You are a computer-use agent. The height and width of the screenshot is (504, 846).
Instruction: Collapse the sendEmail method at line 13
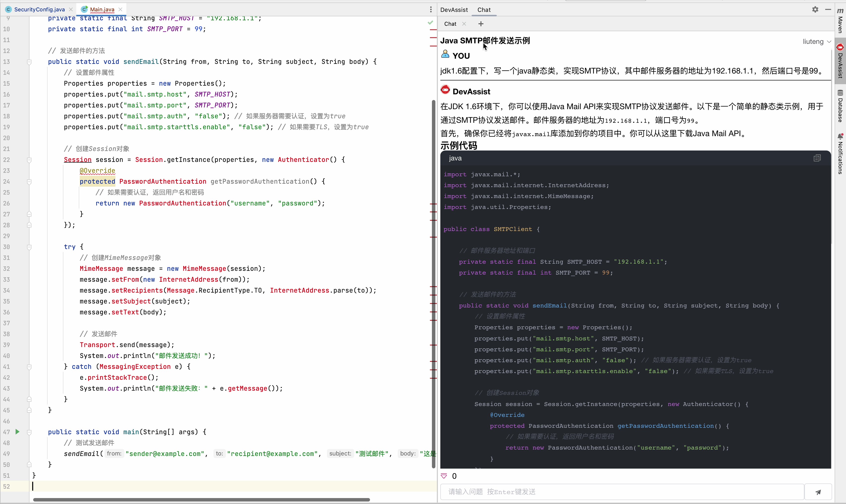coord(29,62)
